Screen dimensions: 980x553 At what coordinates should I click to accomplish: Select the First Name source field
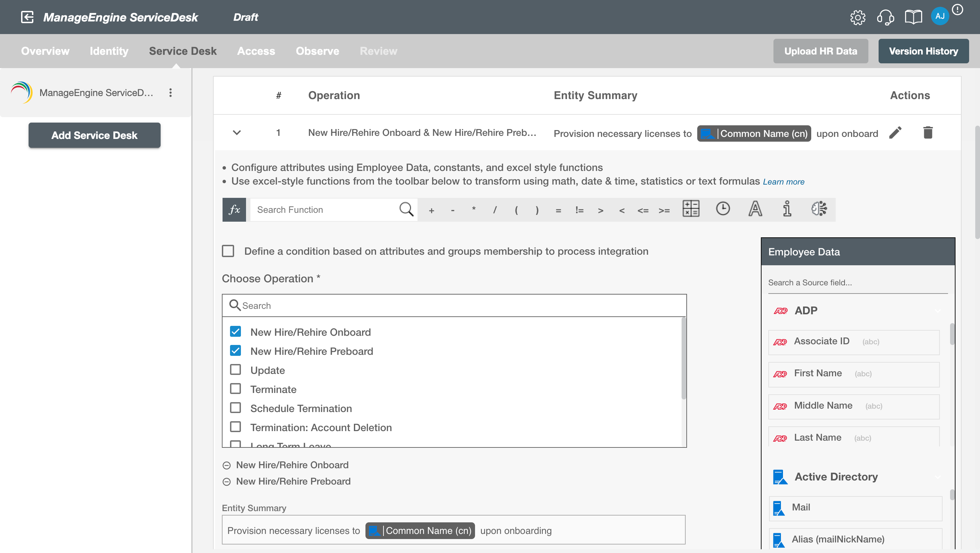854,374
